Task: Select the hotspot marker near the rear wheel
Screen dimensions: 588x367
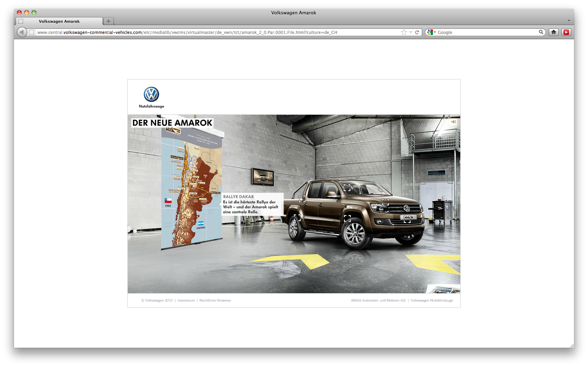Action: point(297,218)
